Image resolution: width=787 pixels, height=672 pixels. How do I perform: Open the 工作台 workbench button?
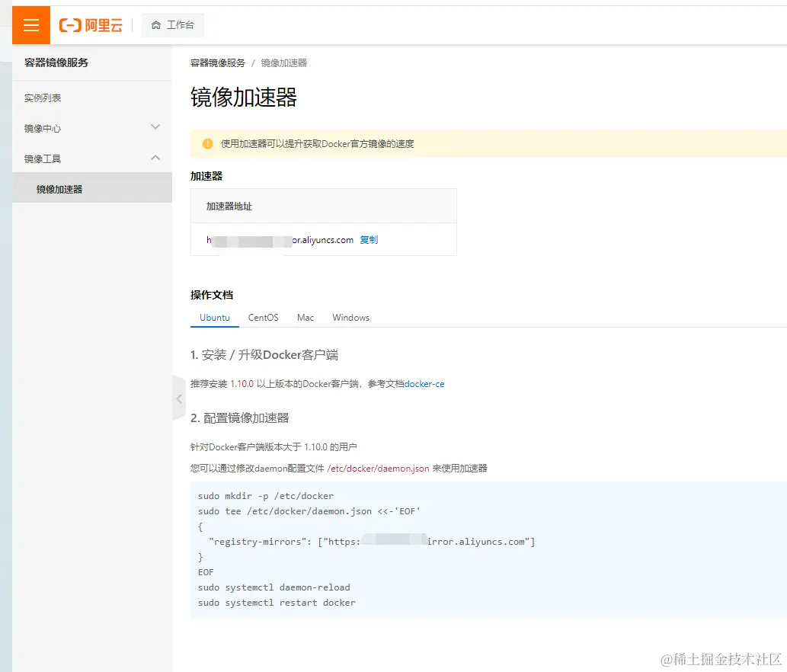pyautogui.click(x=173, y=25)
